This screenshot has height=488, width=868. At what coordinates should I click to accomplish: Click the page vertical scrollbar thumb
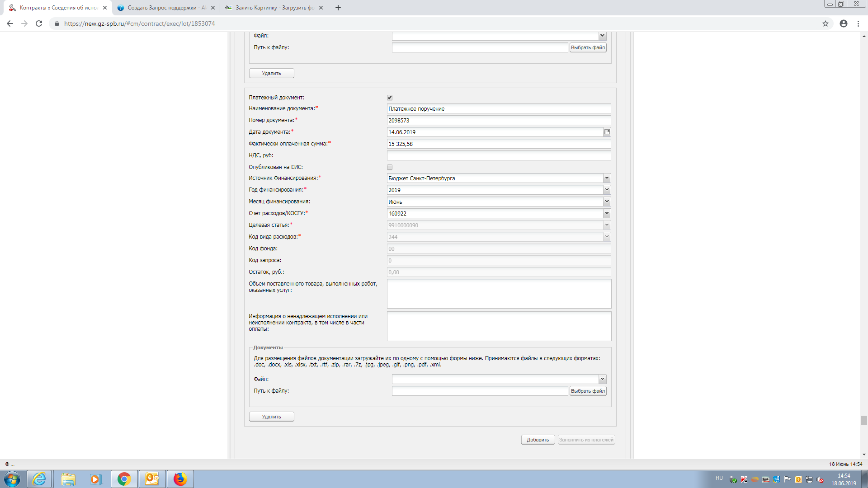coord(864,420)
